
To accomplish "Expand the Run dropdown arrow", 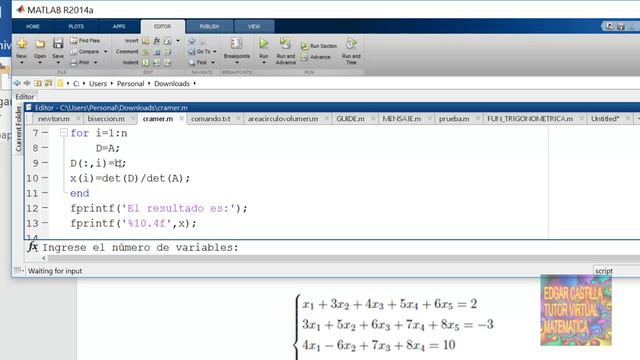I will click(x=264, y=63).
